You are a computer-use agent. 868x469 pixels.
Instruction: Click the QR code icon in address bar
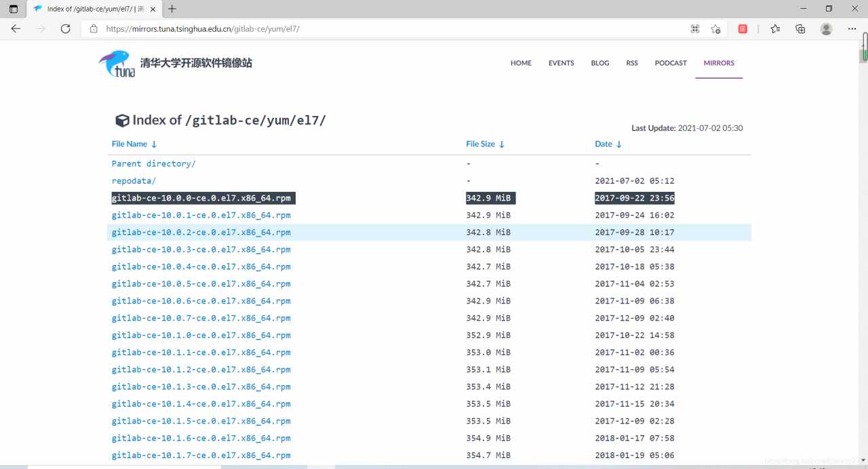point(695,28)
